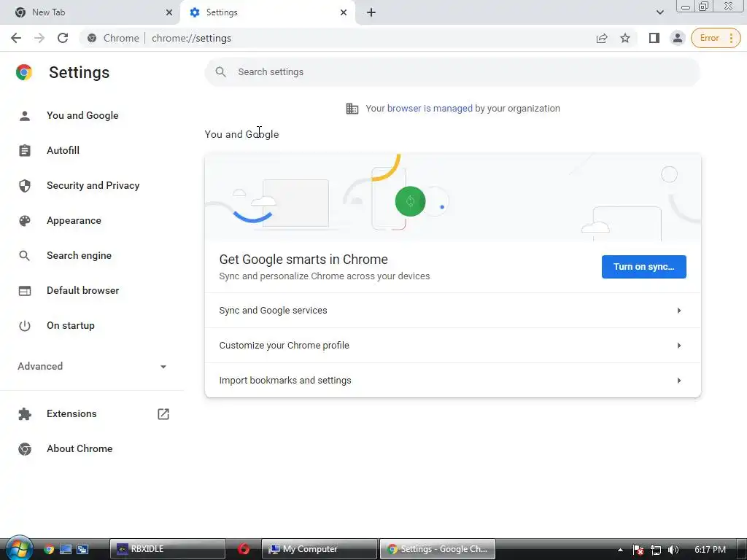The image size is (747, 560).
Task: Click the window icon for Default browser
Action: point(25,290)
